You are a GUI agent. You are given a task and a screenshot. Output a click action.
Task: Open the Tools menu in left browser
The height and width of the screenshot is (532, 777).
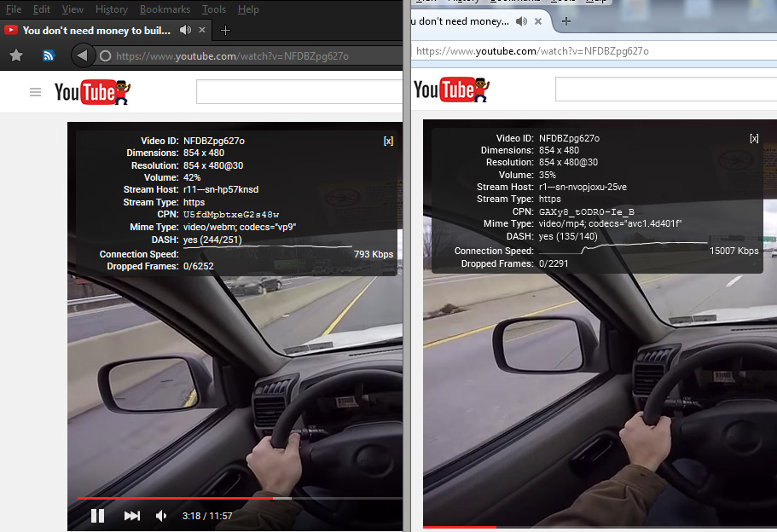[213, 9]
